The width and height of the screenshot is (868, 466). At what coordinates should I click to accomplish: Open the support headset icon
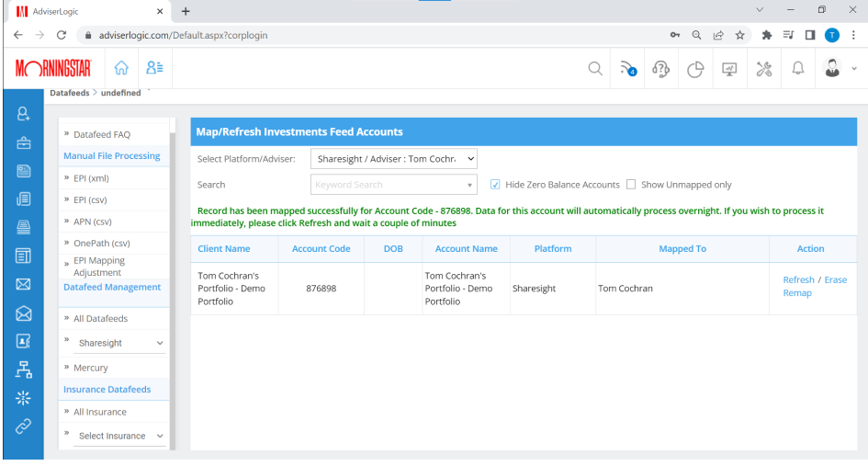[x=661, y=69]
